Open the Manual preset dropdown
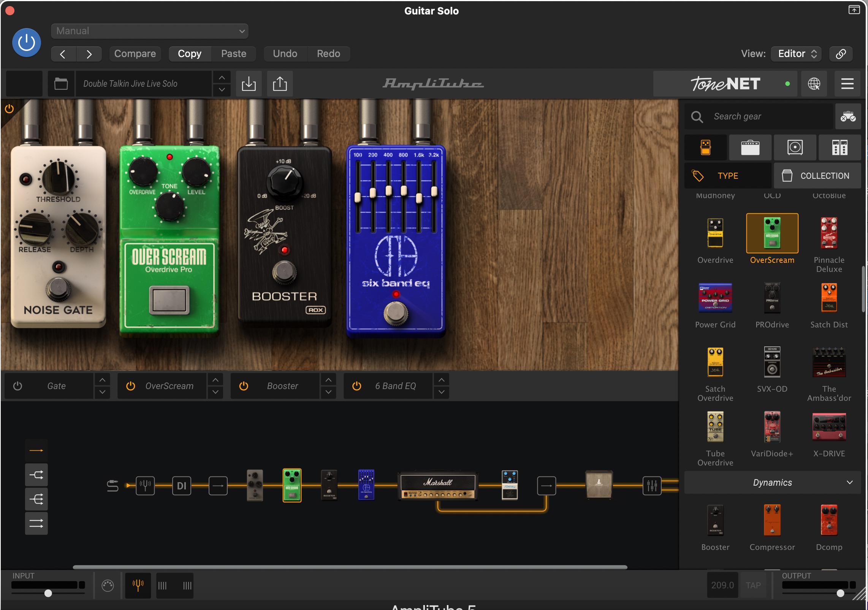The height and width of the screenshot is (610, 868). tap(150, 31)
